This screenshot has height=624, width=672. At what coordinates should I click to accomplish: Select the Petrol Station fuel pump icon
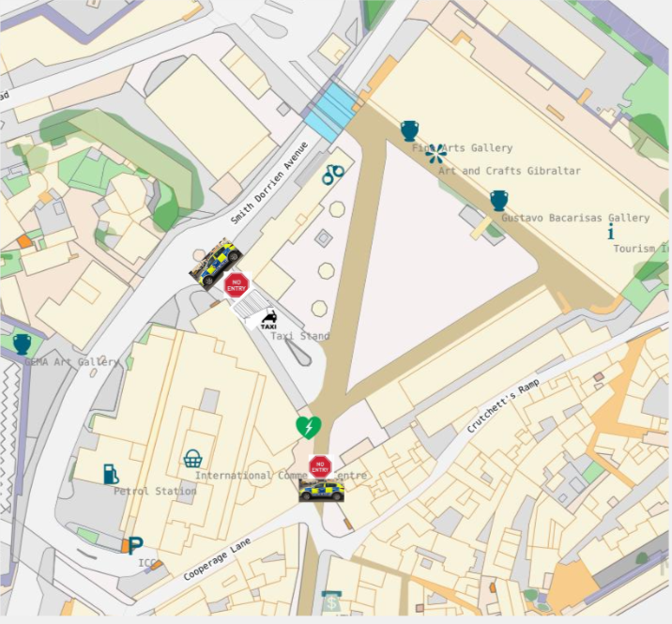(111, 474)
